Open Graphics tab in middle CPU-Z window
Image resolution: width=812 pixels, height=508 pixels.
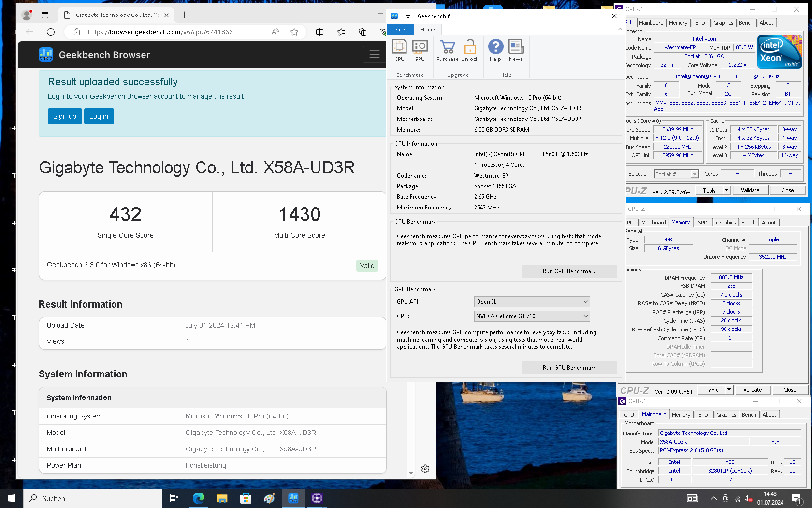click(x=726, y=223)
